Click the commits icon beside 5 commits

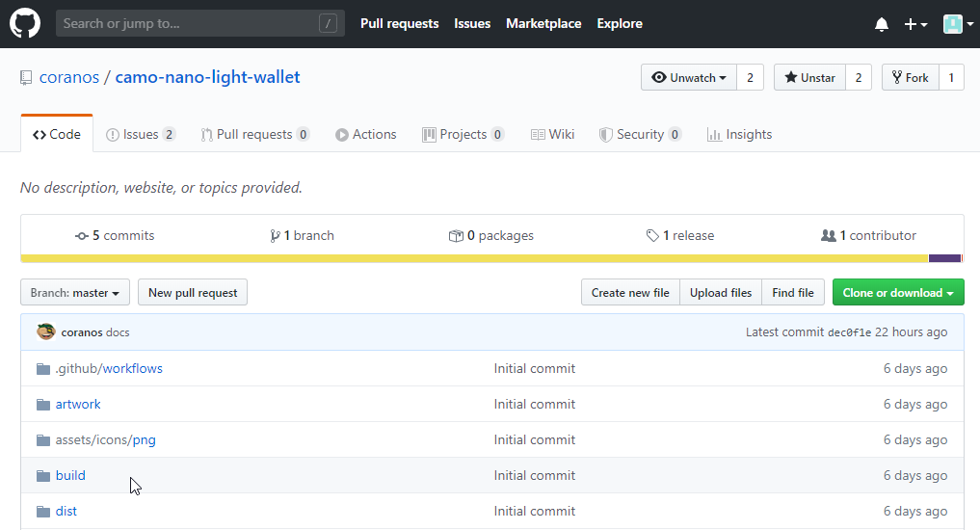click(x=81, y=236)
